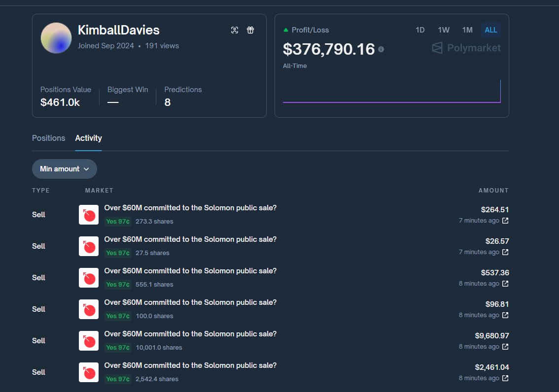Click external link icon on the $9,680.97 trade
This screenshot has height=392, width=559.
point(504,347)
